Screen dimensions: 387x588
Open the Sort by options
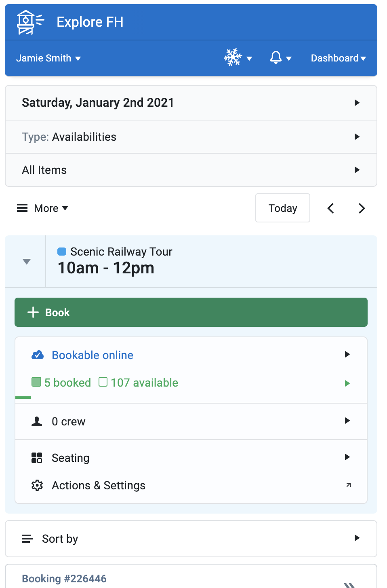pyautogui.click(x=191, y=539)
